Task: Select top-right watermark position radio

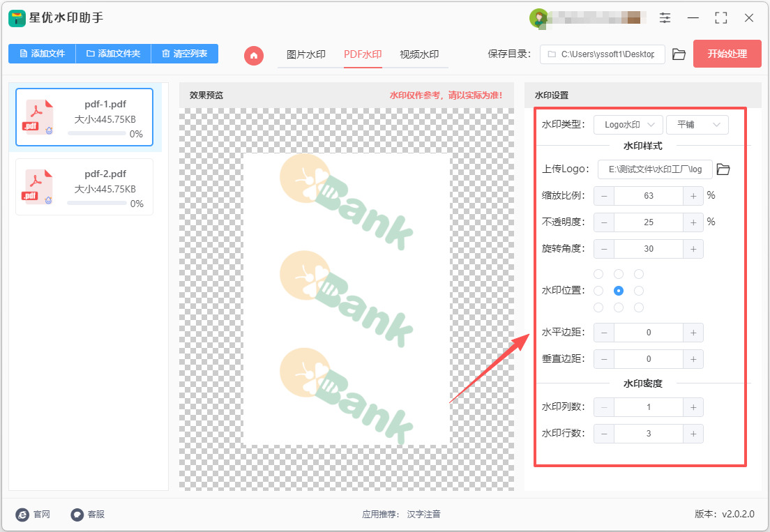Action: click(638, 274)
